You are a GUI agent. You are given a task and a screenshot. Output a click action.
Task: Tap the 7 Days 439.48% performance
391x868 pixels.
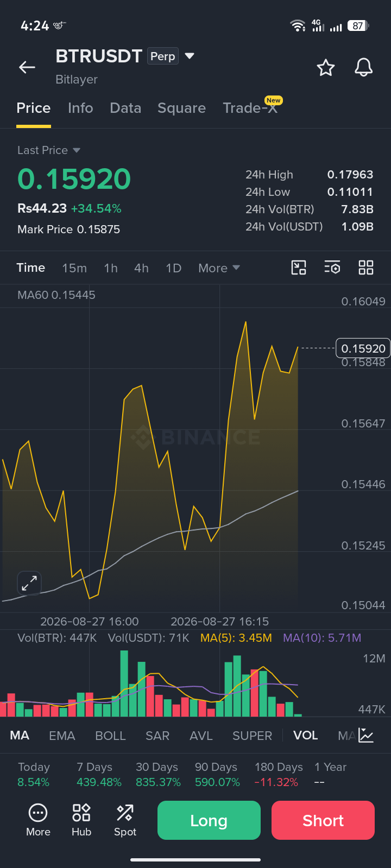99,775
